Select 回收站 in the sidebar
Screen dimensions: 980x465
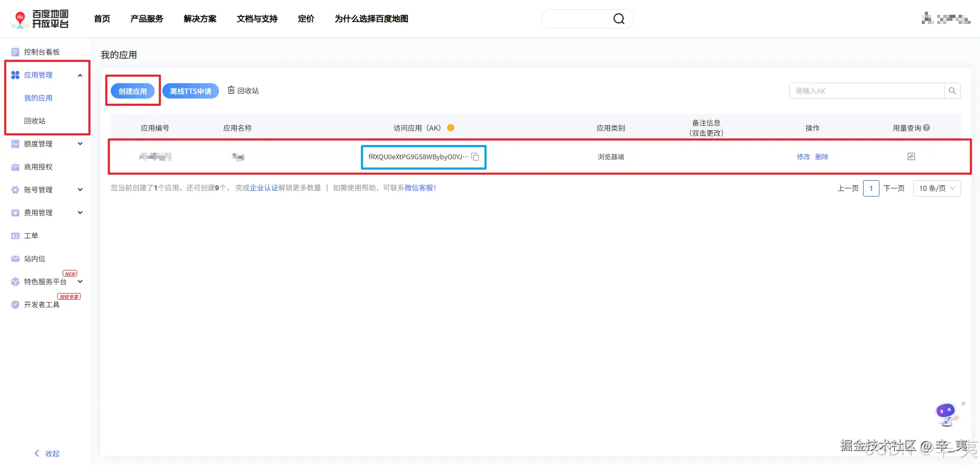[x=35, y=121]
